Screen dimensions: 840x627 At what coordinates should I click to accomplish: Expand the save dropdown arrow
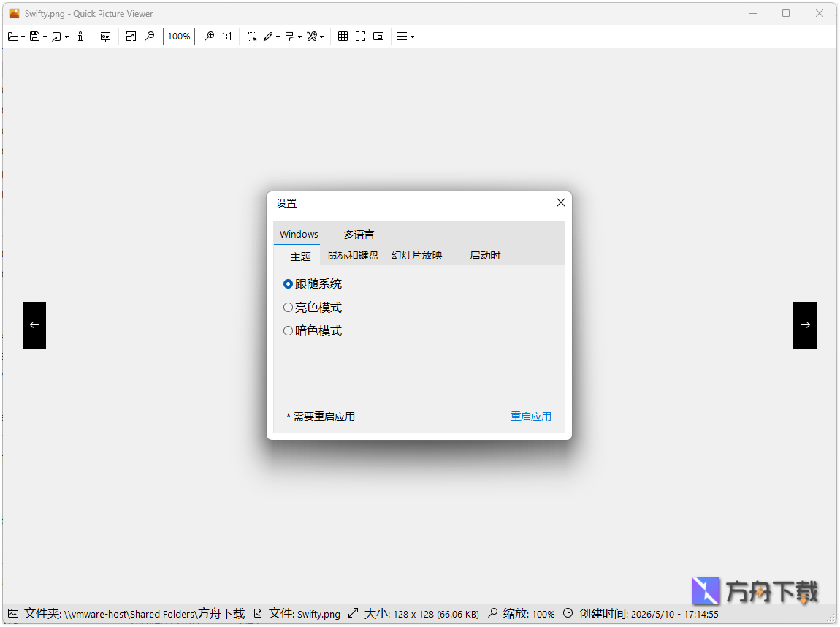pos(45,37)
